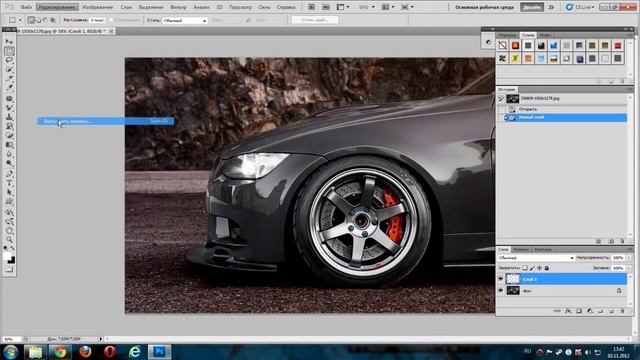The width and height of the screenshot is (640, 360).
Task: Select the Eraser tool
Action: coord(9,136)
